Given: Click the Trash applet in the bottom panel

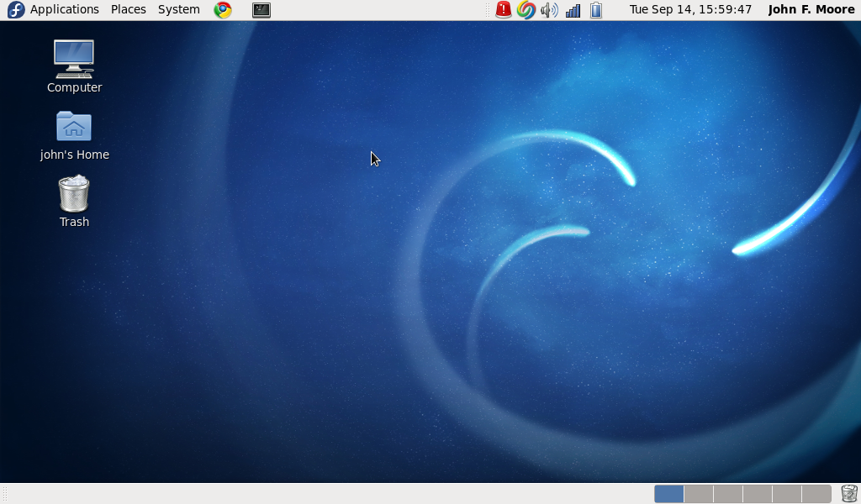Looking at the screenshot, I should [849, 494].
